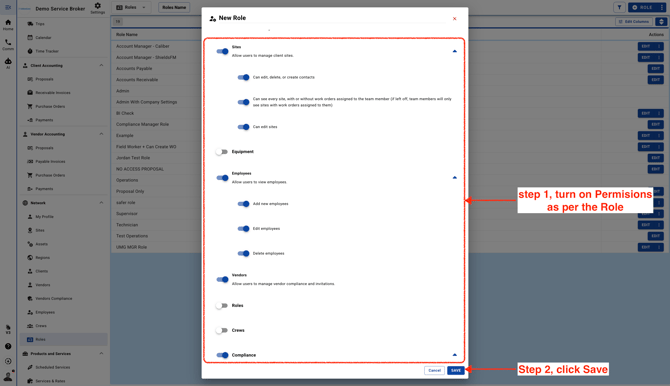Click the add ROLE button

(642, 7)
